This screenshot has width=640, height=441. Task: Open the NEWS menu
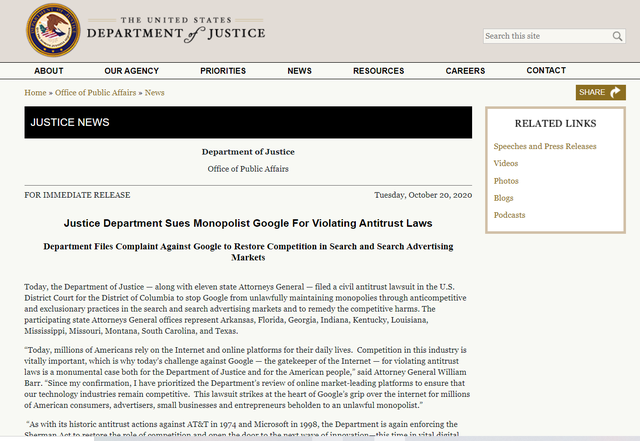coord(299,71)
